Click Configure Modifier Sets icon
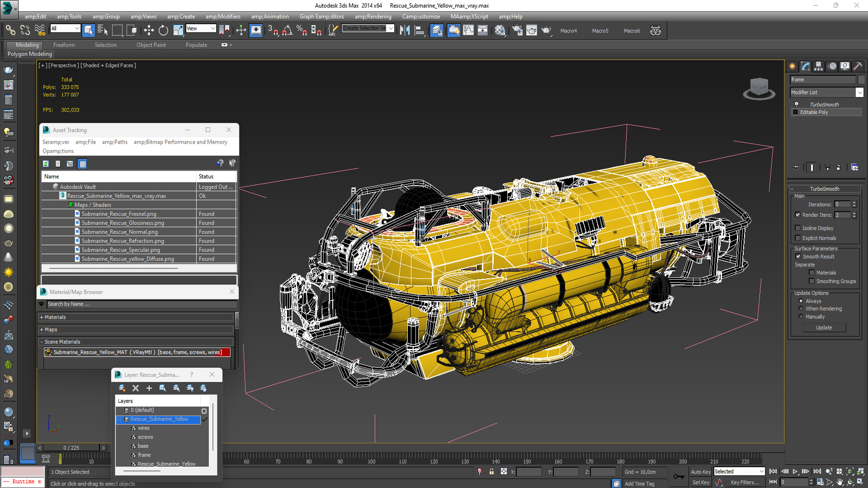This screenshot has width=868, height=488. (x=854, y=167)
